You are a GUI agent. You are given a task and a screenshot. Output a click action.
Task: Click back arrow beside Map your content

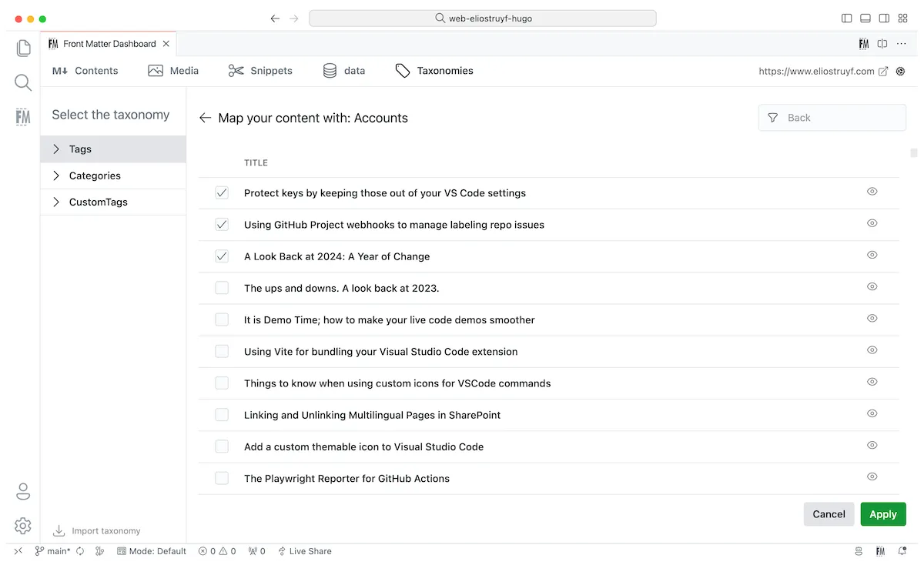(205, 118)
